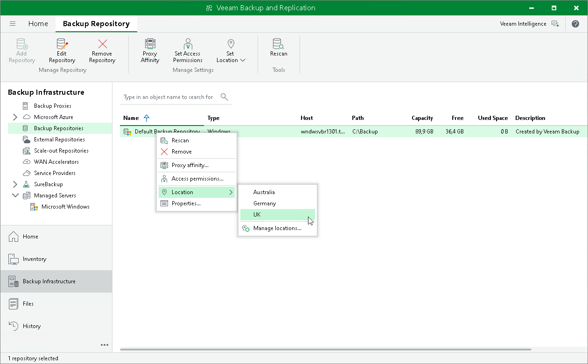Viewport: 588px width, 364px height.
Task: Click the magnifier search icon
Action: 224,97
